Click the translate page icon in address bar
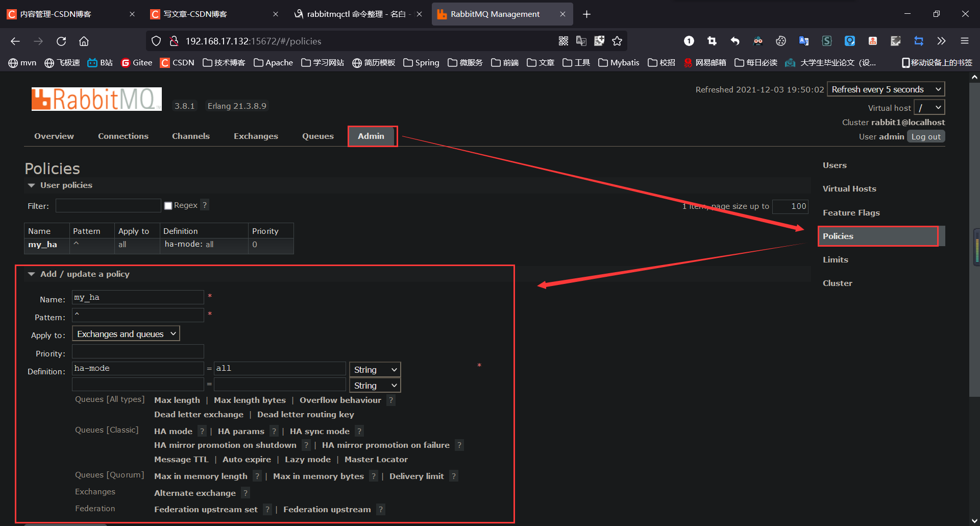 click(581, 41)
